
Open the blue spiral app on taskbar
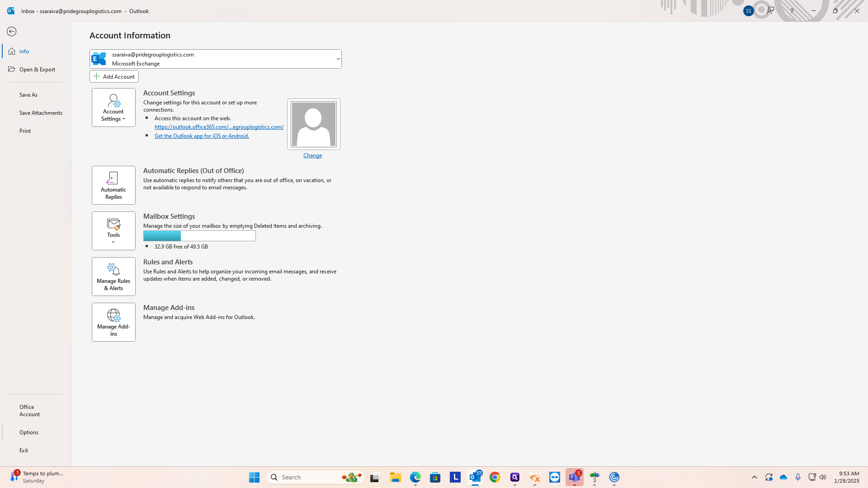tap(614, 477)
